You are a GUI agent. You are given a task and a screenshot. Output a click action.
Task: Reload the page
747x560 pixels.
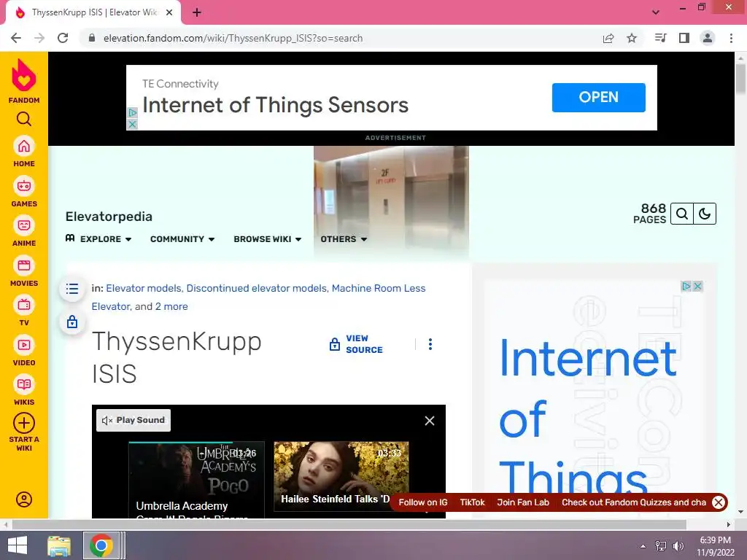click(63, 38)
